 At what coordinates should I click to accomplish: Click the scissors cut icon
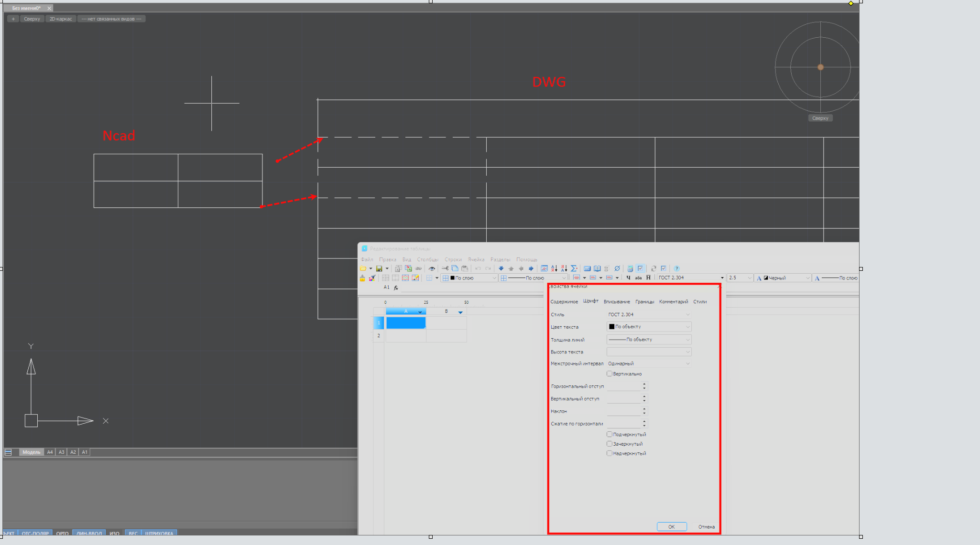445,268
